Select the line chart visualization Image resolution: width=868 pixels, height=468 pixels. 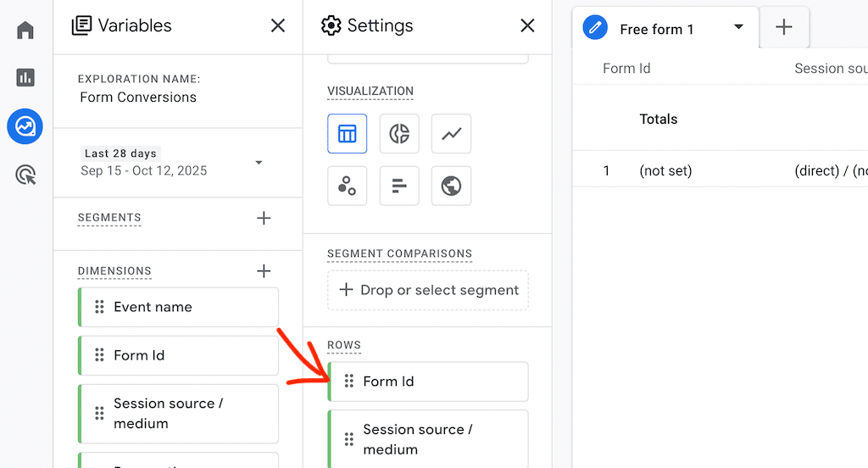coord(451,134)
